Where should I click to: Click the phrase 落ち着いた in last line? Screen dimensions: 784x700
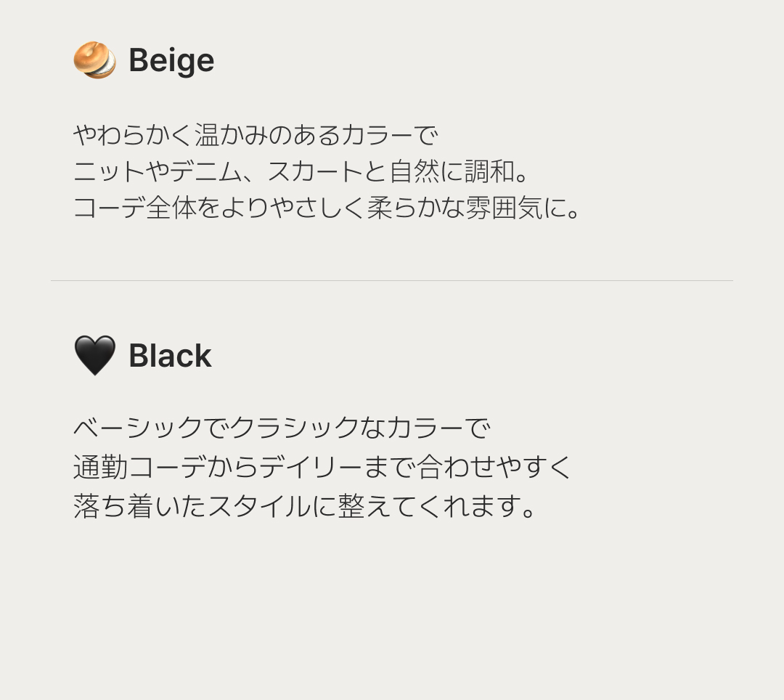click(x=139, y=506)
